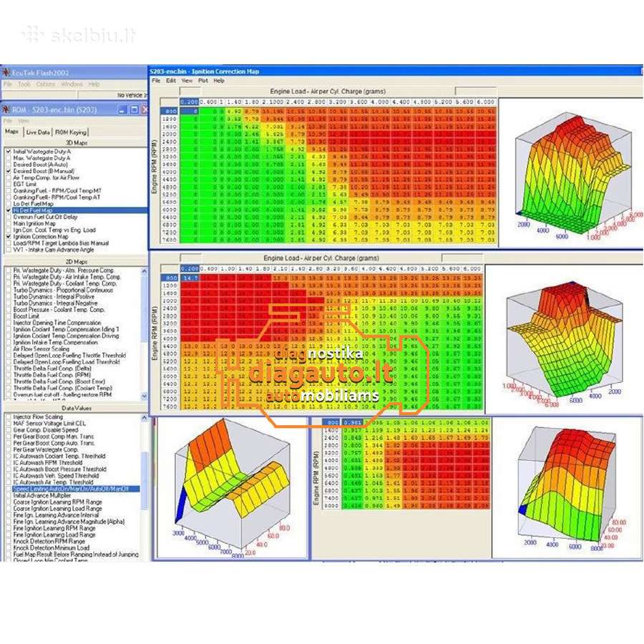Click the 3D Maps section header
The width and height of the screenshot is (644, 644).
click(76, 142)
